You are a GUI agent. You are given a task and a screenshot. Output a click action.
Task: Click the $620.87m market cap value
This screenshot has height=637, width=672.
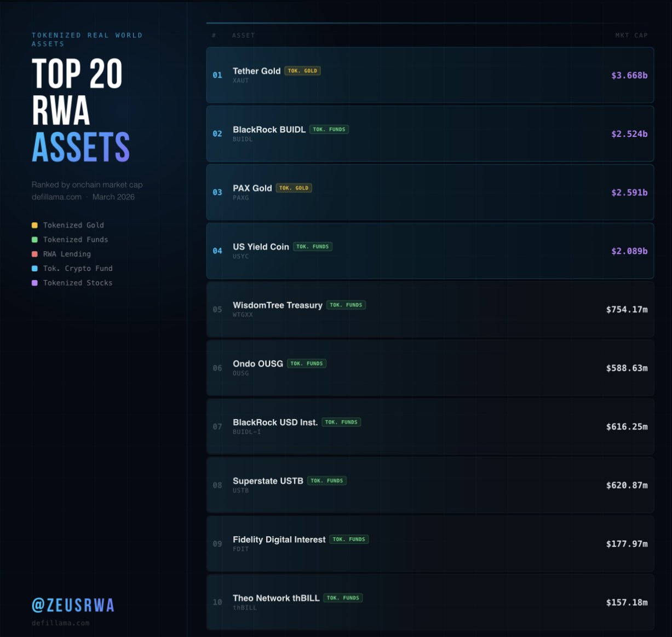click(x=627, y=485)
